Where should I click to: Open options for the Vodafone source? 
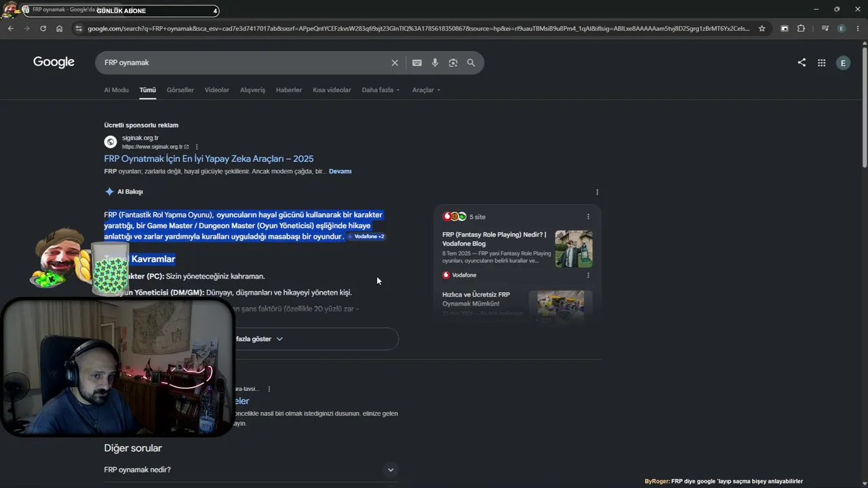point(588,275)
